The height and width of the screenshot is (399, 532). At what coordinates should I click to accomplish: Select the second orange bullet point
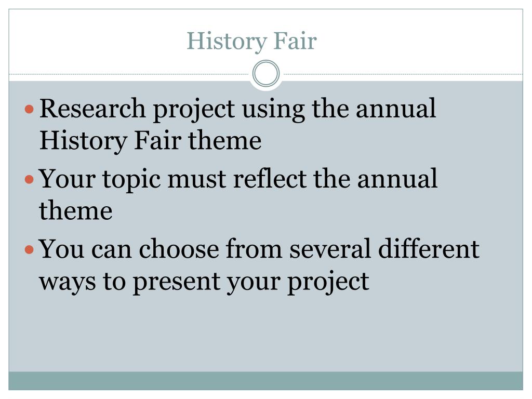(30, 179)
